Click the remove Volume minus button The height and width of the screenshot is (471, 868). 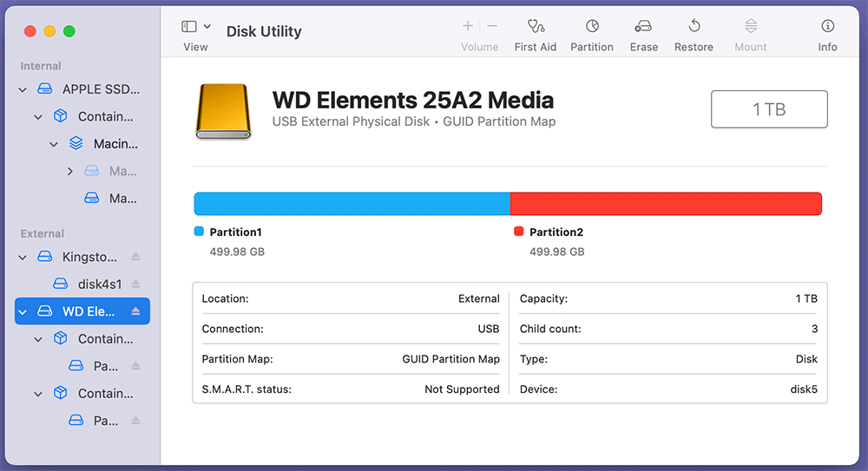(492, 26)
